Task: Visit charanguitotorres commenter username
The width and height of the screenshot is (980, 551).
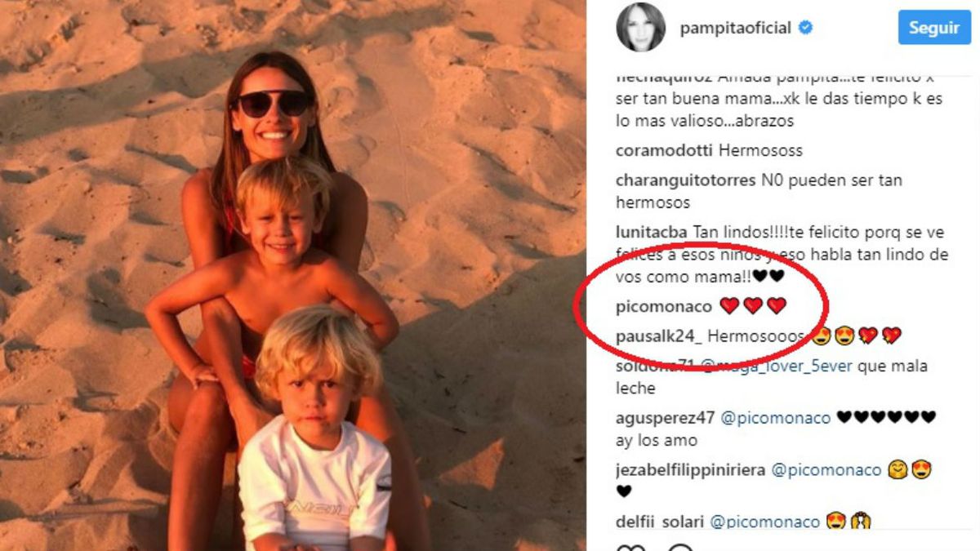Action: click(685, 180)
